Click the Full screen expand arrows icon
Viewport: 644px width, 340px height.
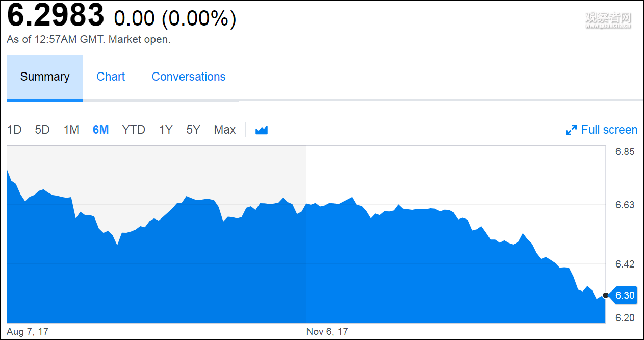point(571,130)
